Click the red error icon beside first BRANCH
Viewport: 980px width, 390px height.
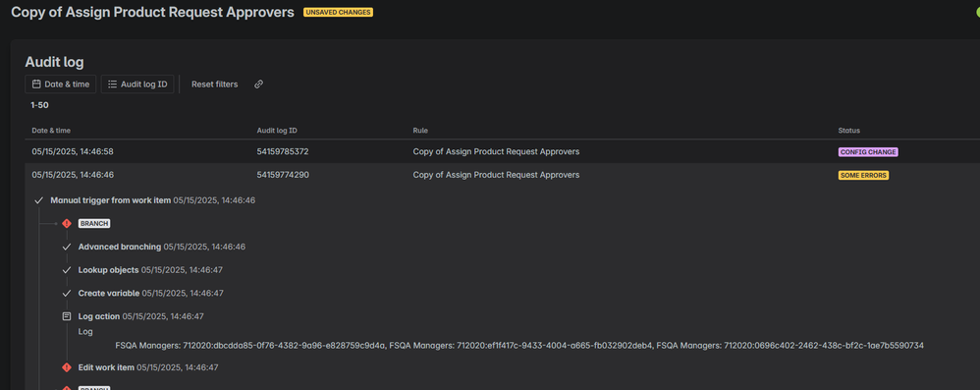point(67,224)
